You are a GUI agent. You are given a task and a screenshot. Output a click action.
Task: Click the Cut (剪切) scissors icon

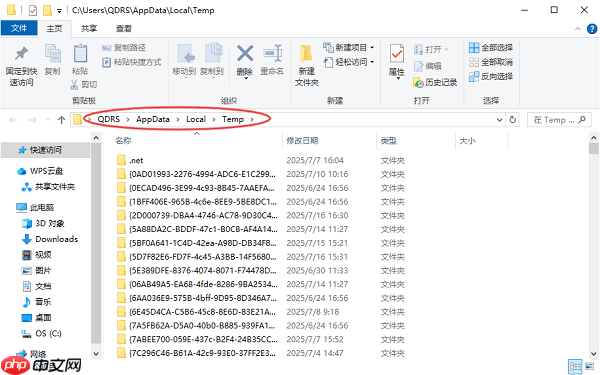(x=74, y=85)
